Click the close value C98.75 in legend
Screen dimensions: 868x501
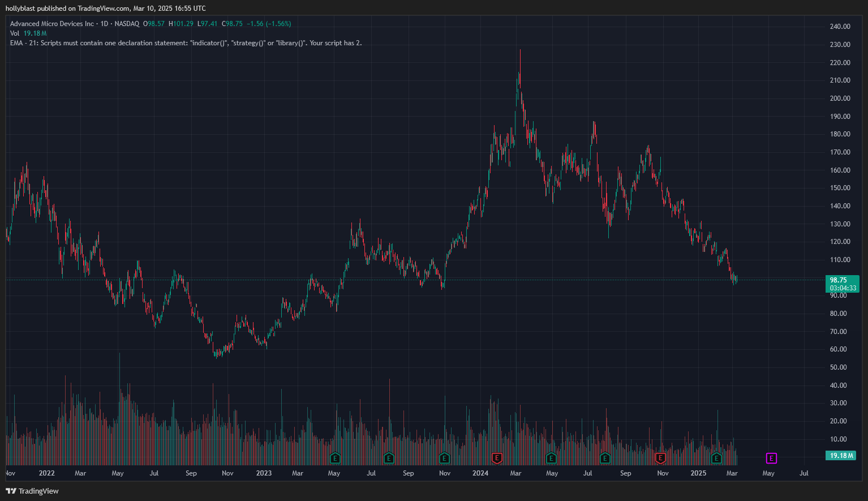click(232, 24)
